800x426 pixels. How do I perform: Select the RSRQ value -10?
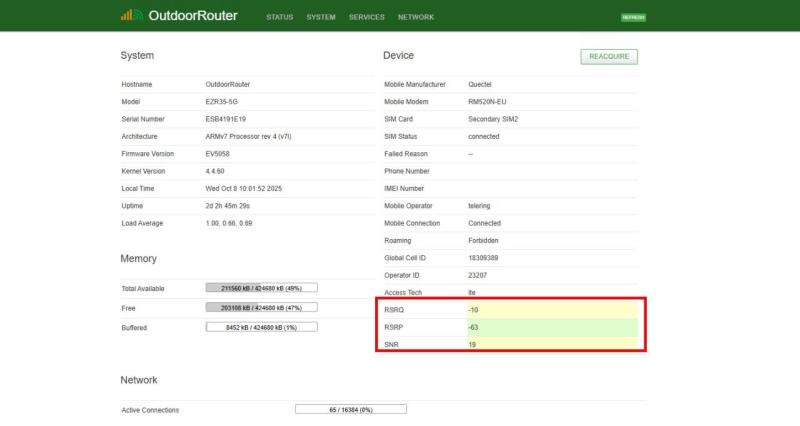[474, 310]
